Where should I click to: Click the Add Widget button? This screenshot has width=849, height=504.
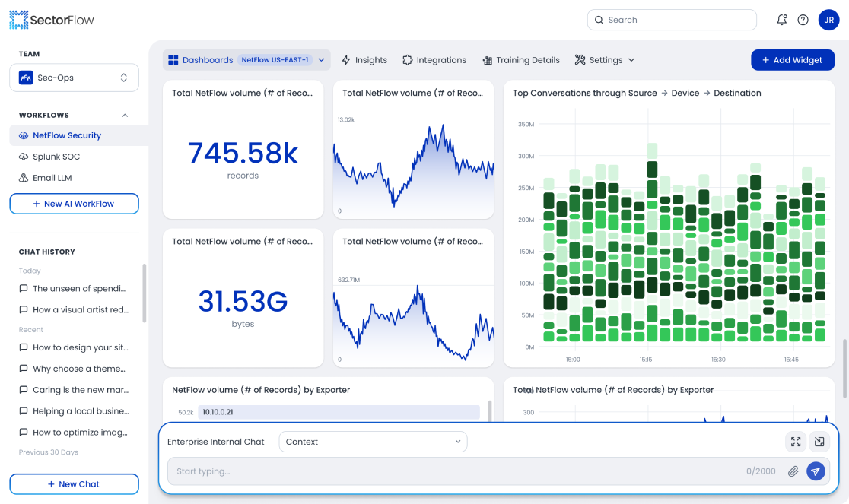click(x=793, y=59)
